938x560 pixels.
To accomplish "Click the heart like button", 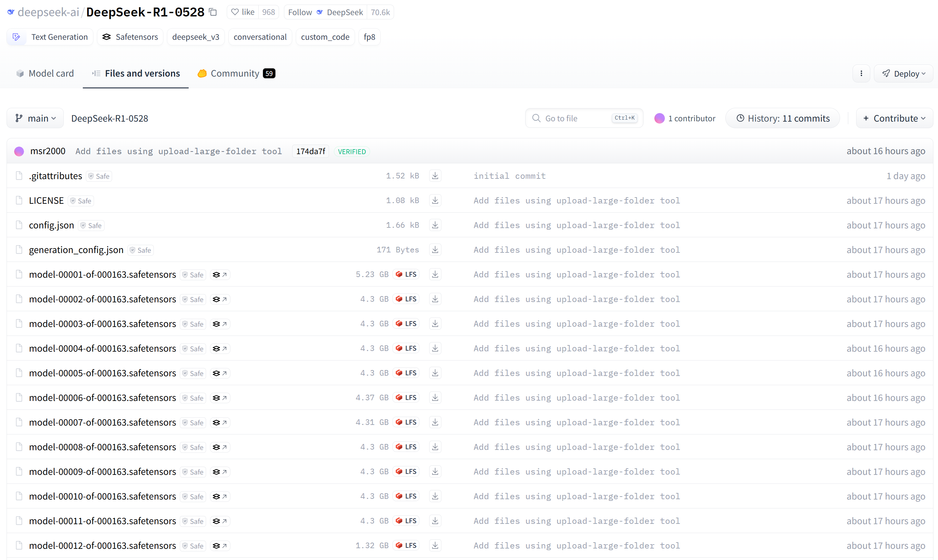I will click(x=243, y=12).
